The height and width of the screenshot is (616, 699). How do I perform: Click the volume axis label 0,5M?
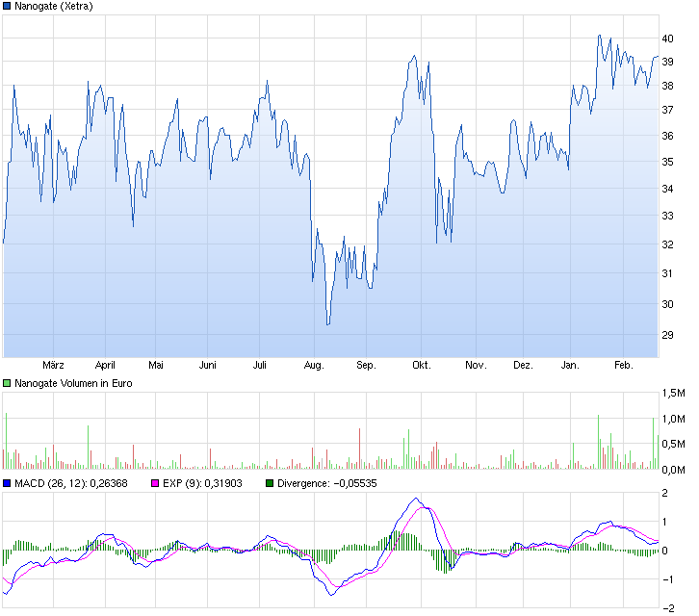click(674, 444)
